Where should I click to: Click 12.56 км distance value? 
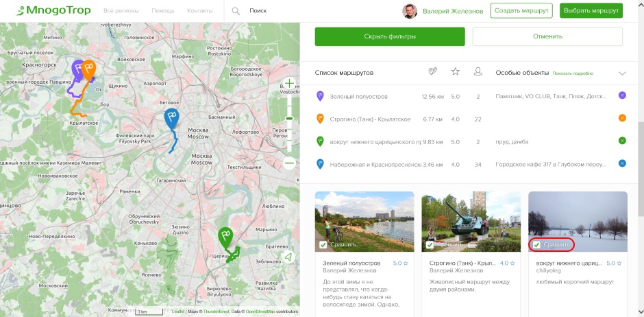point(432,97)
